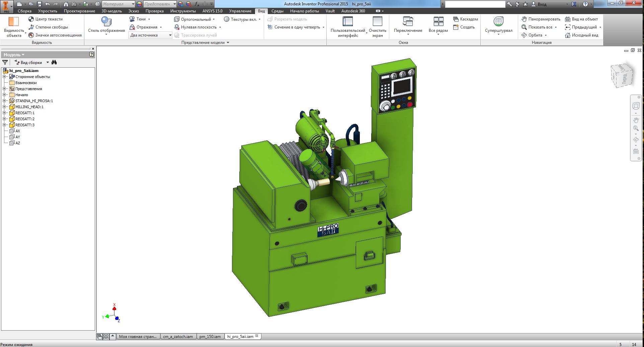Switch to the 3D-модель ribbon tab
644x347 pixels.
[x=111, y=11]
